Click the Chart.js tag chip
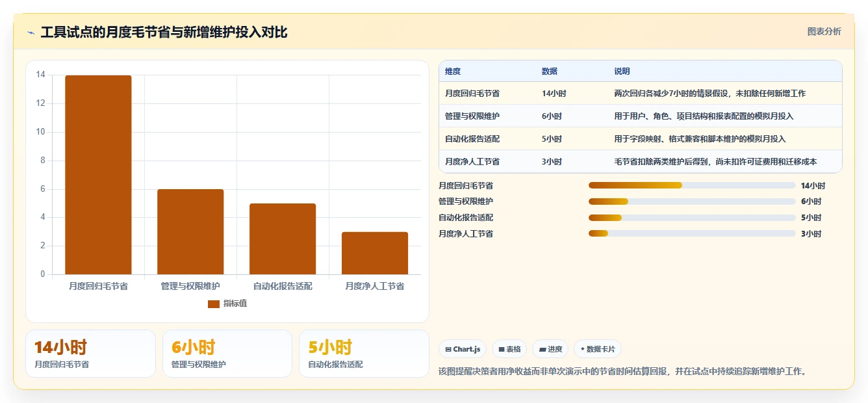Screen dimensions: 868x403 [x=463, y=349]
